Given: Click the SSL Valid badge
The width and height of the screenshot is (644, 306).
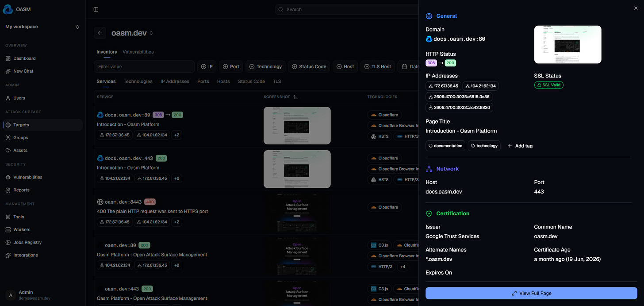Looking at the screenshot, I should [x=549, y=85].
